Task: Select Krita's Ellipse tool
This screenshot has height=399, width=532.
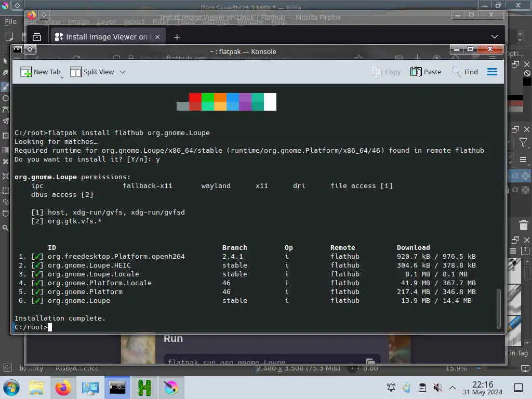Action: coord(5,98)
